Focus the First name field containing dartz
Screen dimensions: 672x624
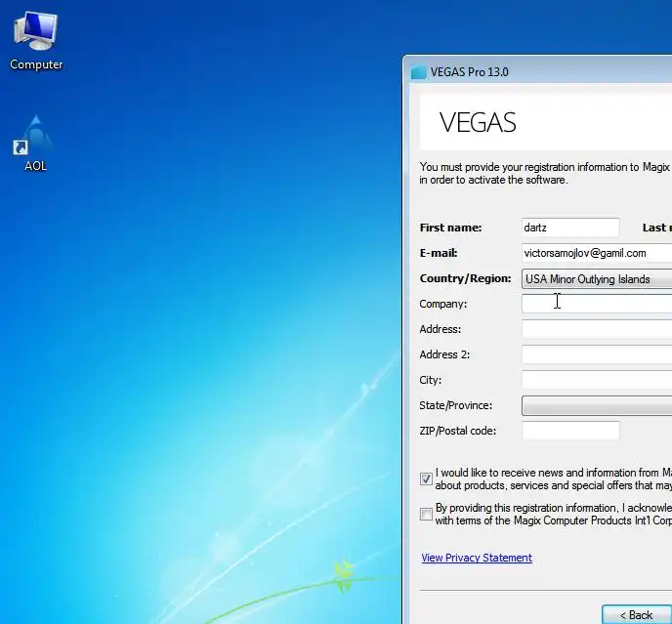coord(570,228)
